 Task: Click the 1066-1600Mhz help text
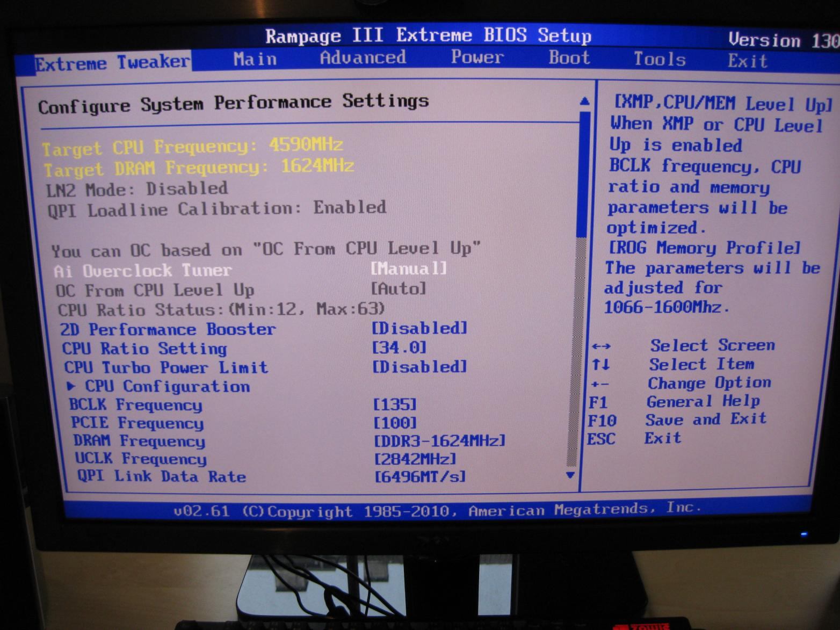[x=667, y=307]
